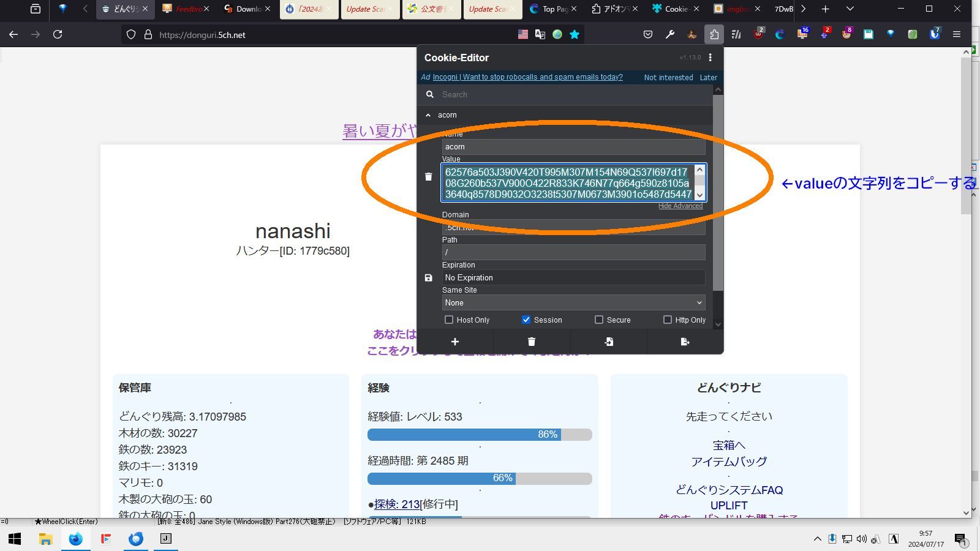Click the 86% experience progress bar

click(x=480, y=435)
